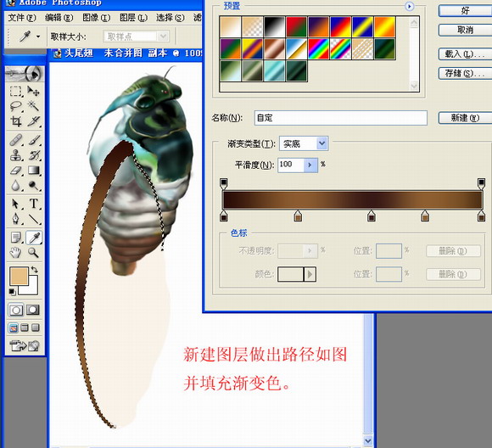Select Full Screen mode
The width and height of the screenshot is (492, 448).
[x=36, y=328]
